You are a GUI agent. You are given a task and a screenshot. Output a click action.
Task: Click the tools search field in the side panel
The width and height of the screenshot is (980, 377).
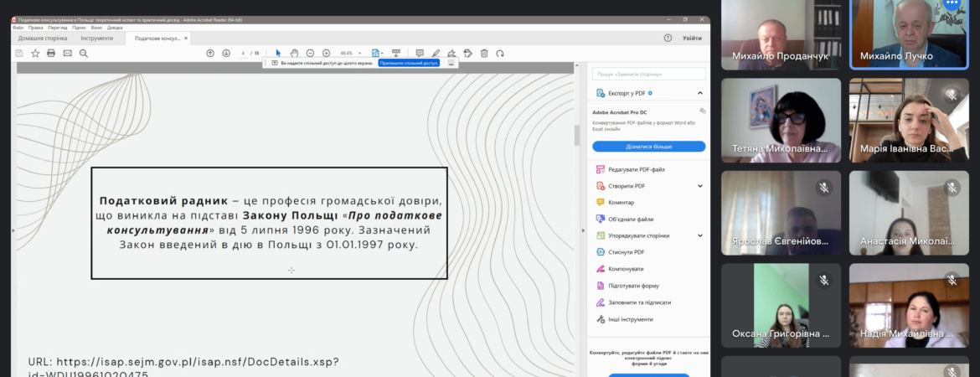(649, 74)
